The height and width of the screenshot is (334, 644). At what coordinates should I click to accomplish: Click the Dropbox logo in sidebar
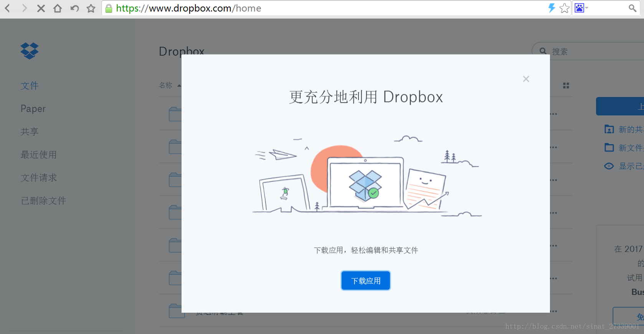(30, 51)
